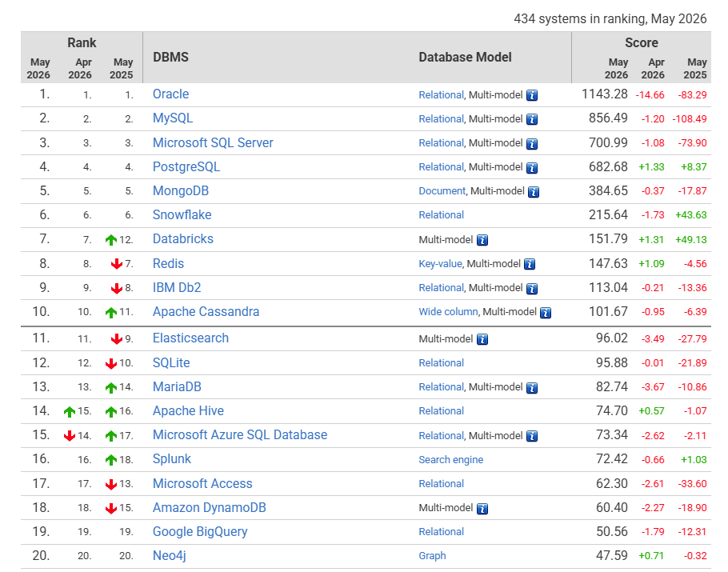Click green up arrow in MariaDB row
728x572 pixels.
pyautogui.click(x=111, y=388)
